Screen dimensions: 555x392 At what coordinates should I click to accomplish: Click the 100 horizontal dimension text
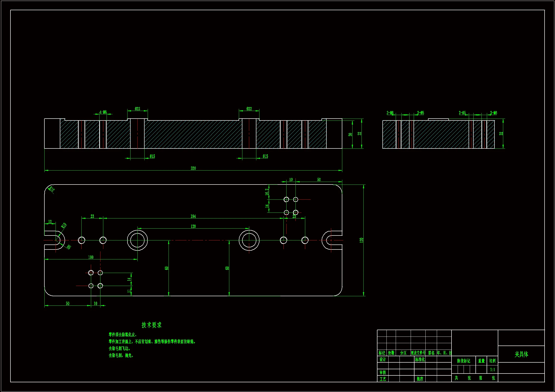(x=91, y=257)
